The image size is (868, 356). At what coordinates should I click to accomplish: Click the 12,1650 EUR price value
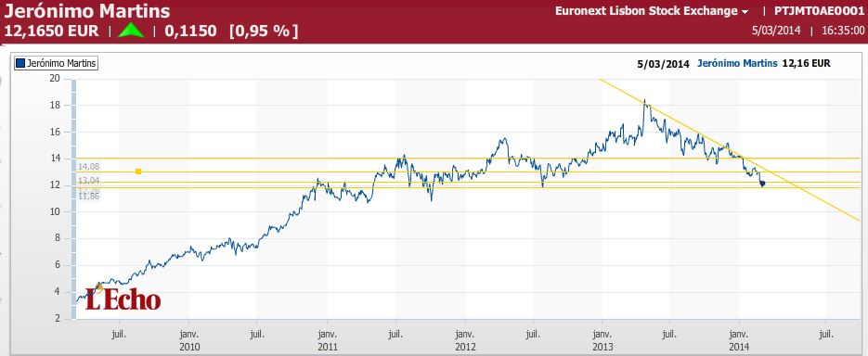coord(51,32)
